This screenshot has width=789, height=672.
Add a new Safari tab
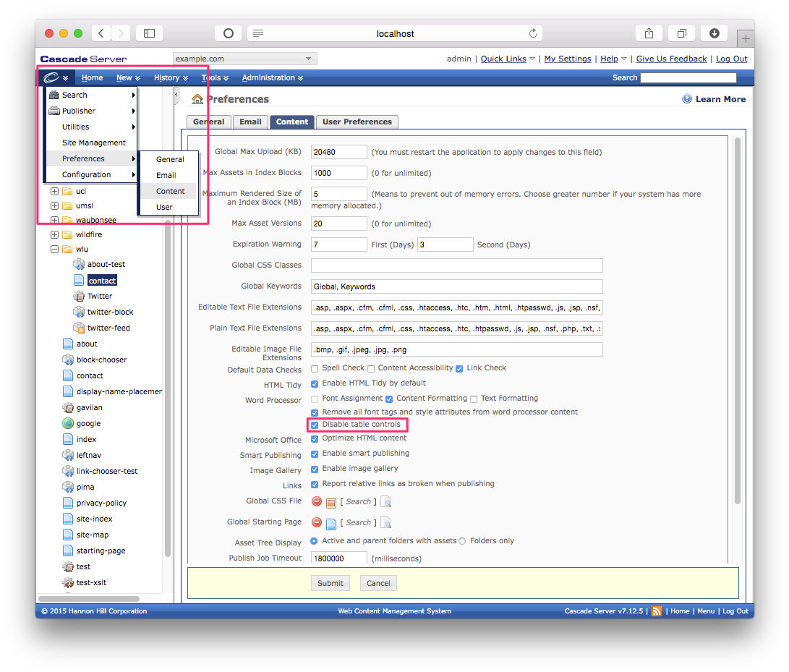click(745, 38)
